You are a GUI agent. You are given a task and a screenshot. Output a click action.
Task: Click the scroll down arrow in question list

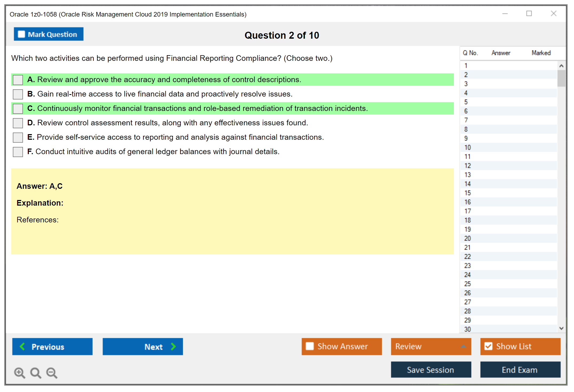coord(561,328)
